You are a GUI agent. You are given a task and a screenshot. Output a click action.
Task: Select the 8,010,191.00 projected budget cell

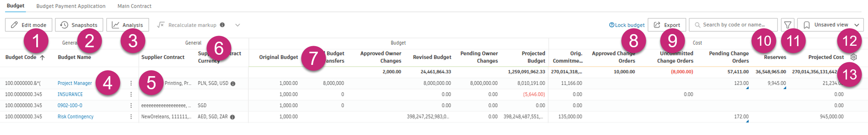tap(531, 83)
